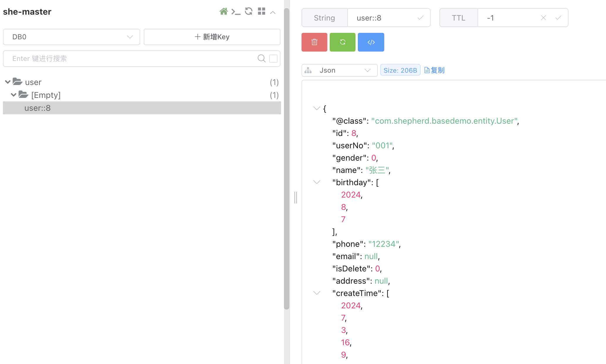Select the user::8 key in tree

click(x=38, y=108)
